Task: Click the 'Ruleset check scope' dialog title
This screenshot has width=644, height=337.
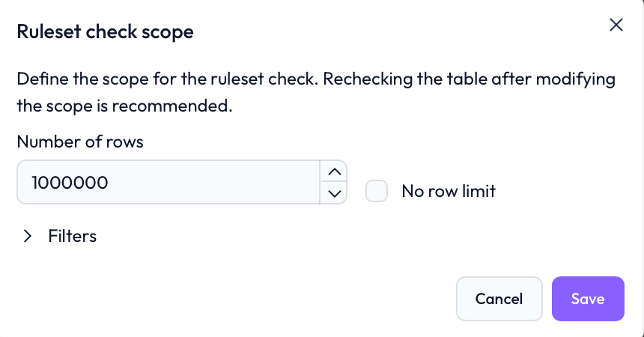Action: [x=105, y=32]
